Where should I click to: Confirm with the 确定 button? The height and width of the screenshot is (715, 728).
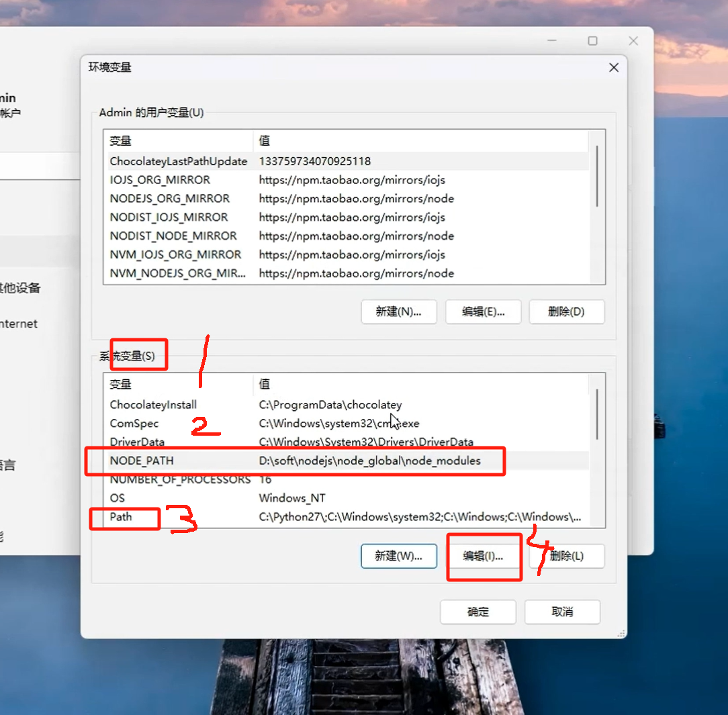pyautogui.click(x=477, y=612)
